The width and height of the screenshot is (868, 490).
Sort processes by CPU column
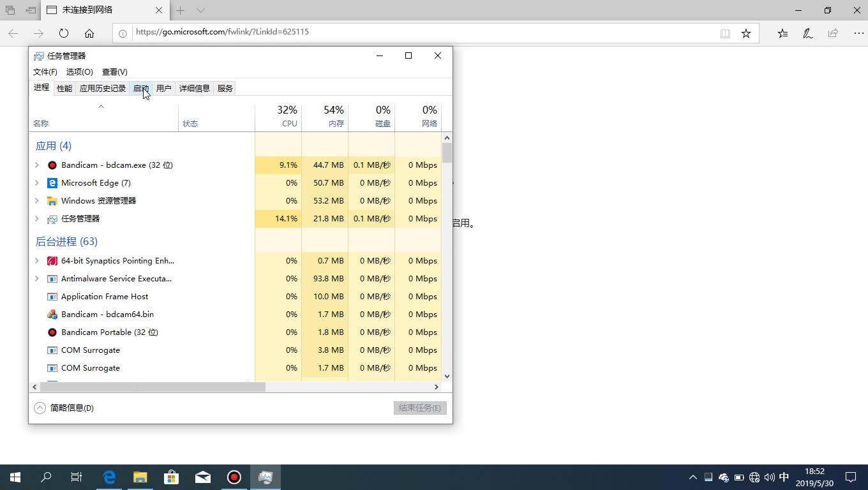[x=278, y=117]
